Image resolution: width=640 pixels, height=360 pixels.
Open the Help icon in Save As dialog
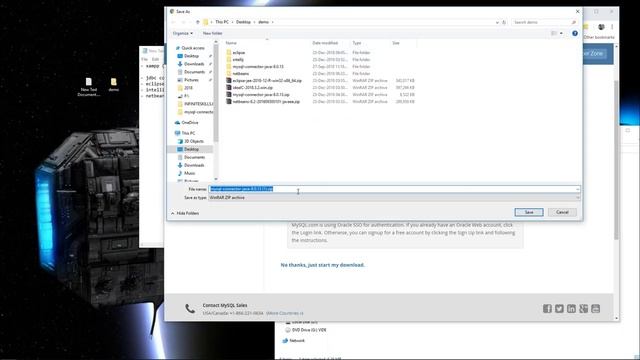[575, 33]
